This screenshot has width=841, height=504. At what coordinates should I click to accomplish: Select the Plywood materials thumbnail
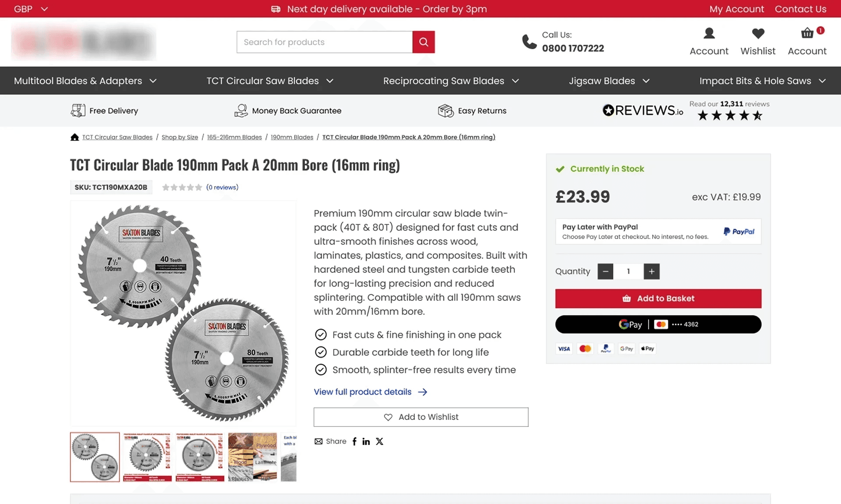click(x=252, y=457)
